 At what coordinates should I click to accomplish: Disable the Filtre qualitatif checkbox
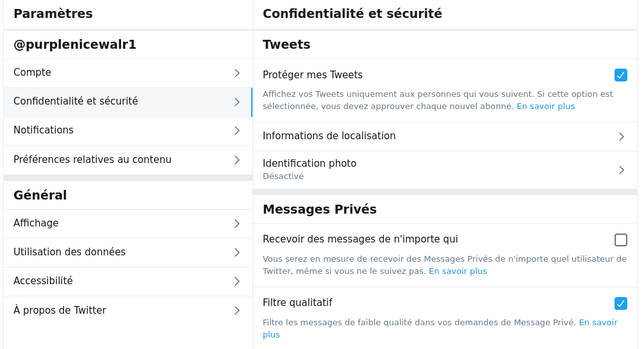coord(620,303)
